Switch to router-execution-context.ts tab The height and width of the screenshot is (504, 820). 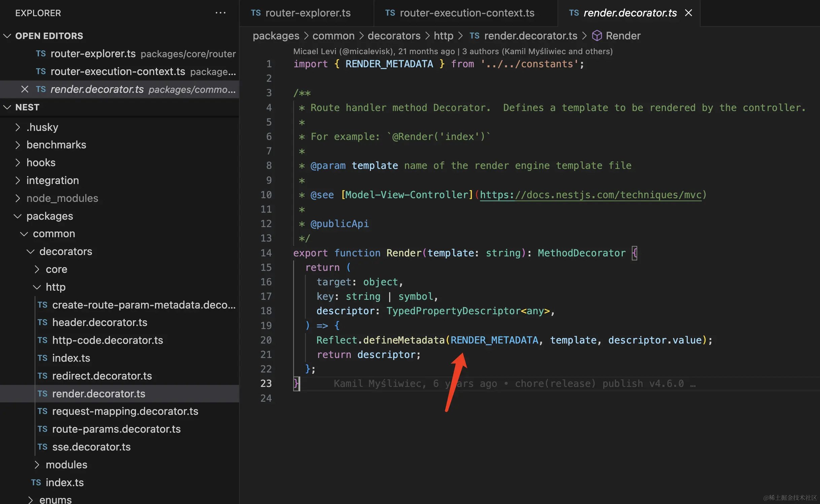click(x=467, y=13)
